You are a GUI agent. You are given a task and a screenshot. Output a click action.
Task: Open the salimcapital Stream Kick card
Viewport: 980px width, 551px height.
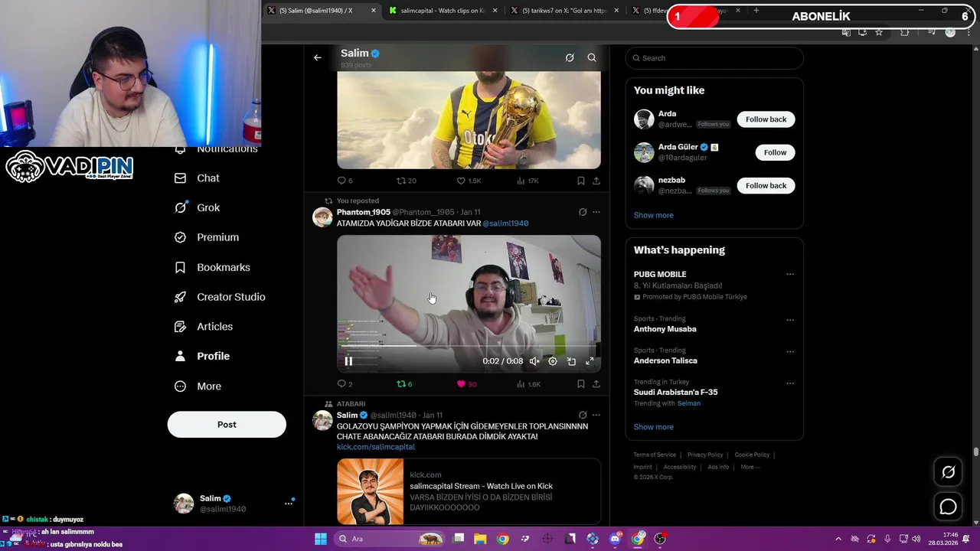pos(469,491)
